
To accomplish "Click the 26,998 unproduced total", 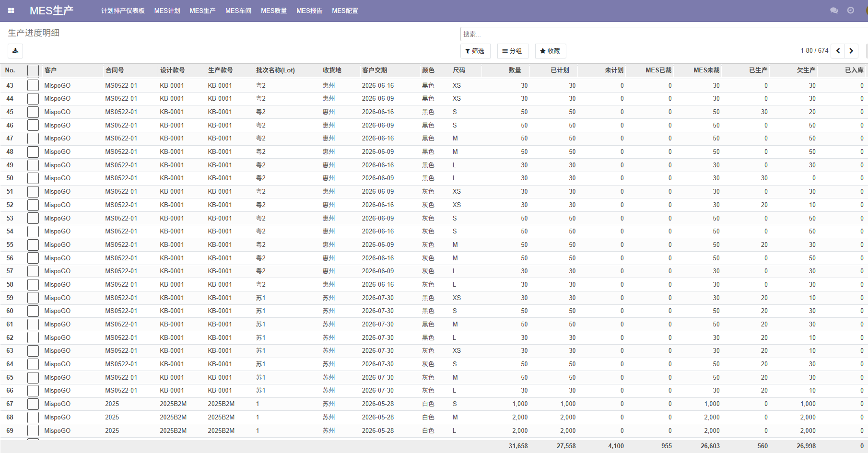I will 806,446.
